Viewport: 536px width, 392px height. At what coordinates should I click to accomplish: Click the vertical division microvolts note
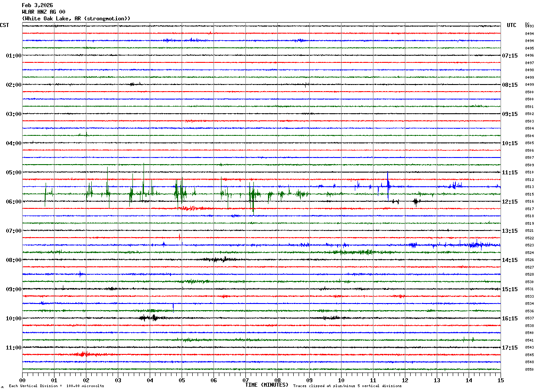click(x=56, y=386)
